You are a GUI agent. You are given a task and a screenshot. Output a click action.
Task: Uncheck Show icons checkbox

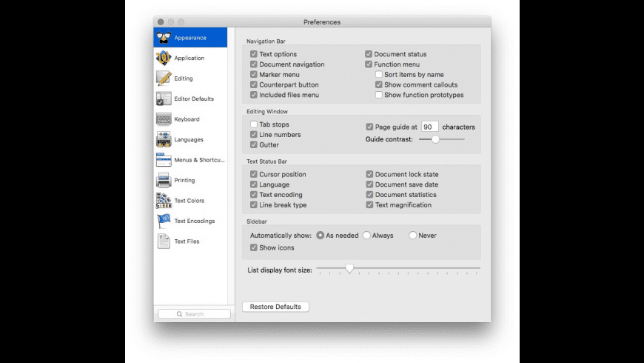(254, 247)
